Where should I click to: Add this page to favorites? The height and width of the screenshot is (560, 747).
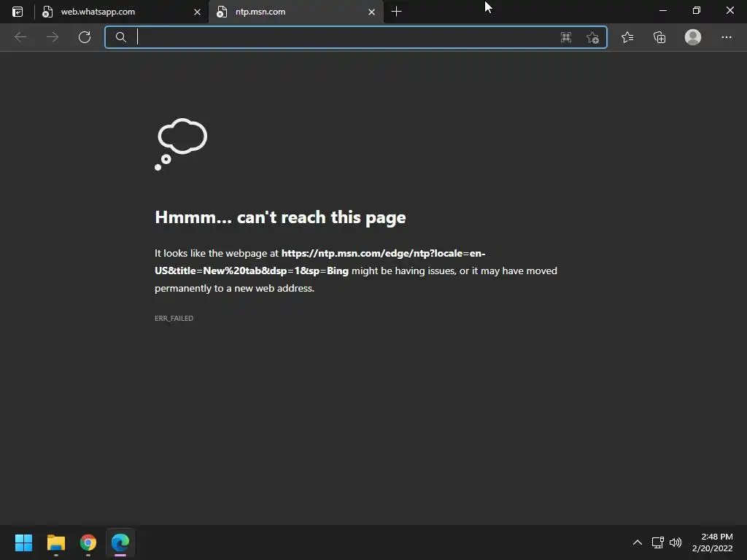[x=592, y=37]
